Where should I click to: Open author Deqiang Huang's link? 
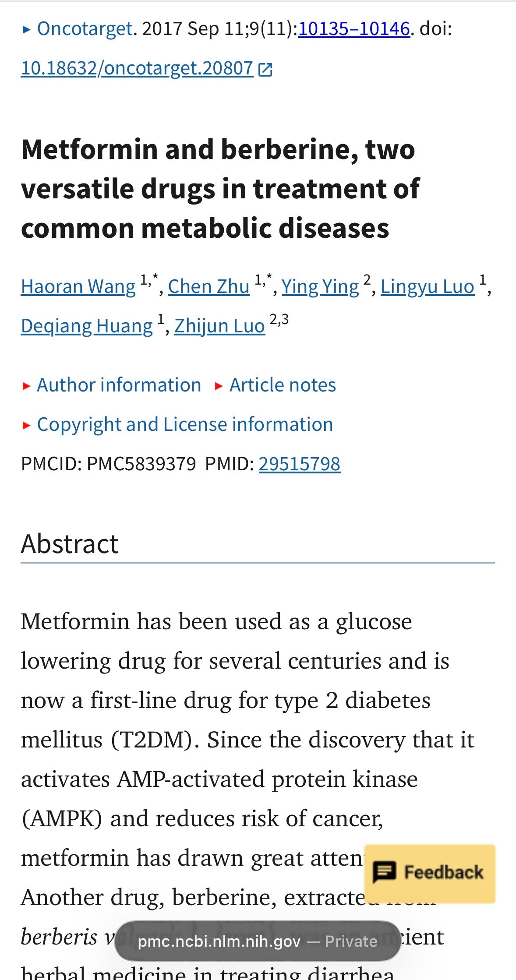click(x=87, y=326)
